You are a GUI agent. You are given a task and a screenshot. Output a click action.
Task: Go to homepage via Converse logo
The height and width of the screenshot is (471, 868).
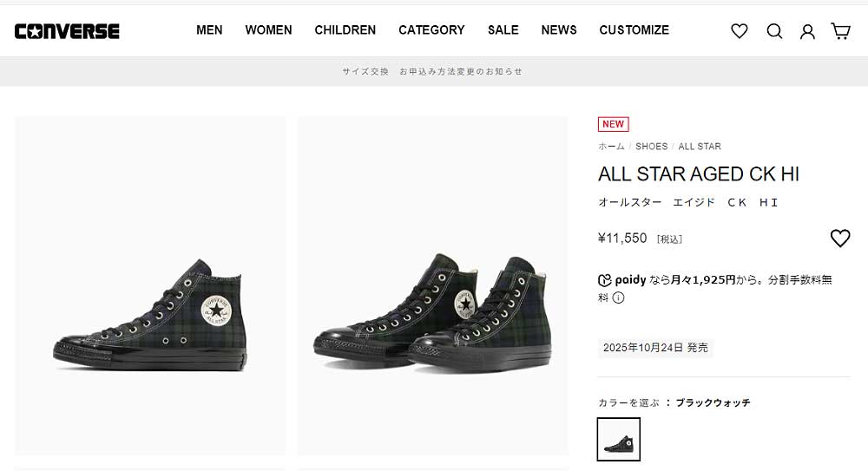click(x=67, y=31)
